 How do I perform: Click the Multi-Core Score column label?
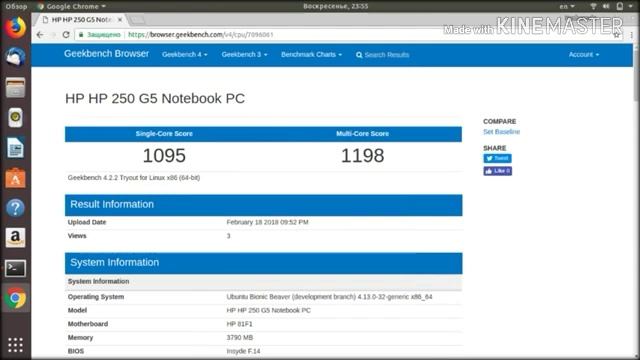(x=362, y=133)
